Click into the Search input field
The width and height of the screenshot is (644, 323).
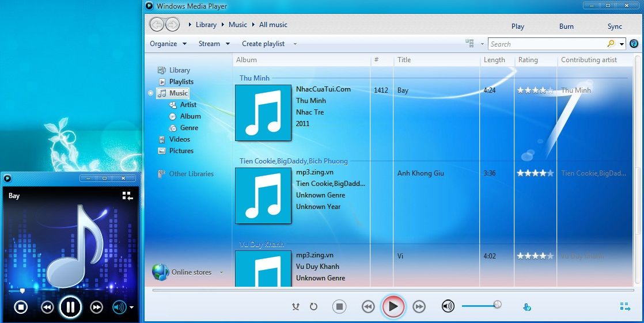pos(547,44)
